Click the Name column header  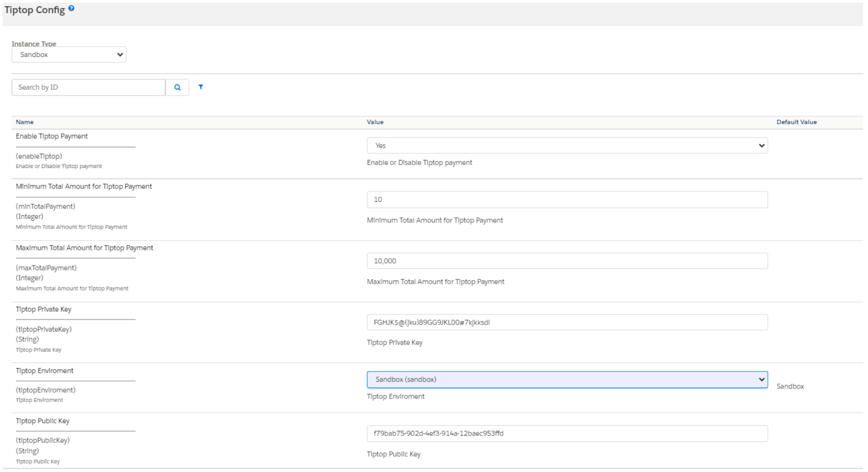pos(25,122)
